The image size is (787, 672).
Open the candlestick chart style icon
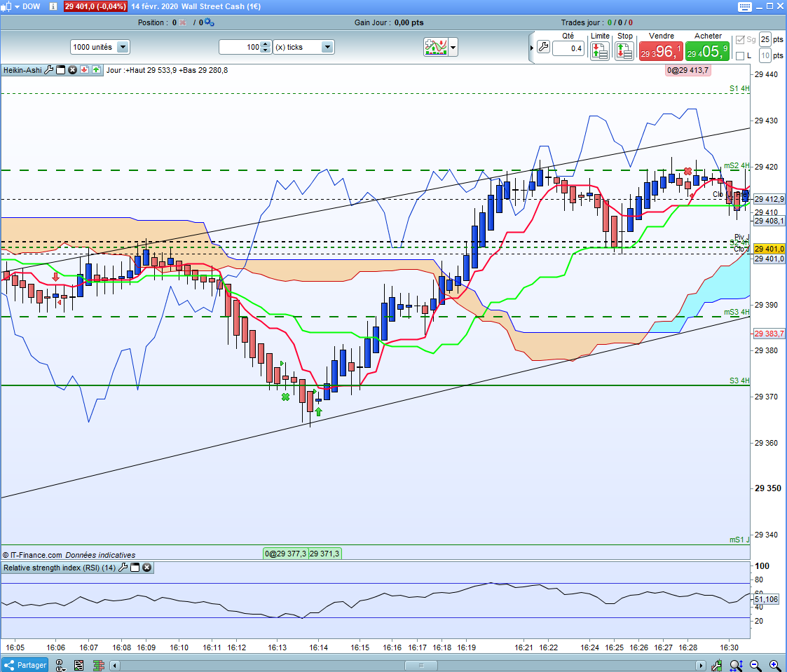(x=6, y=6)
